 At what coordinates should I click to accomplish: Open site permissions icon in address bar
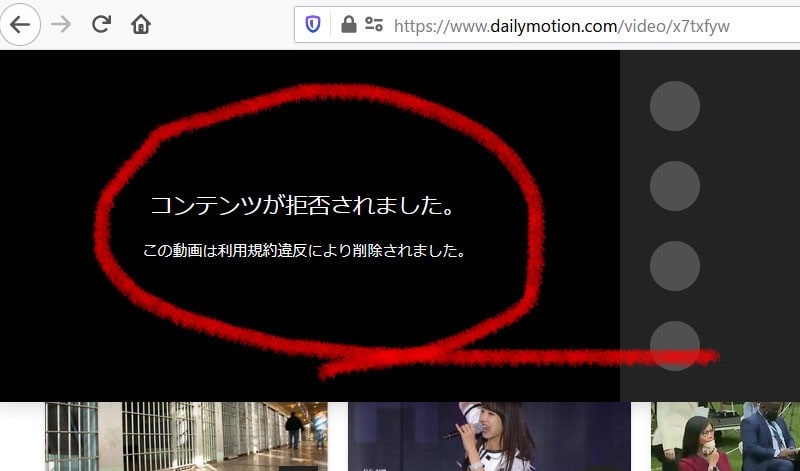click(374, 24)
